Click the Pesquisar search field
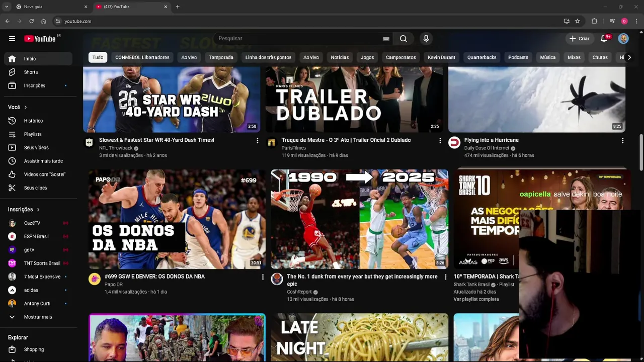 299,39
